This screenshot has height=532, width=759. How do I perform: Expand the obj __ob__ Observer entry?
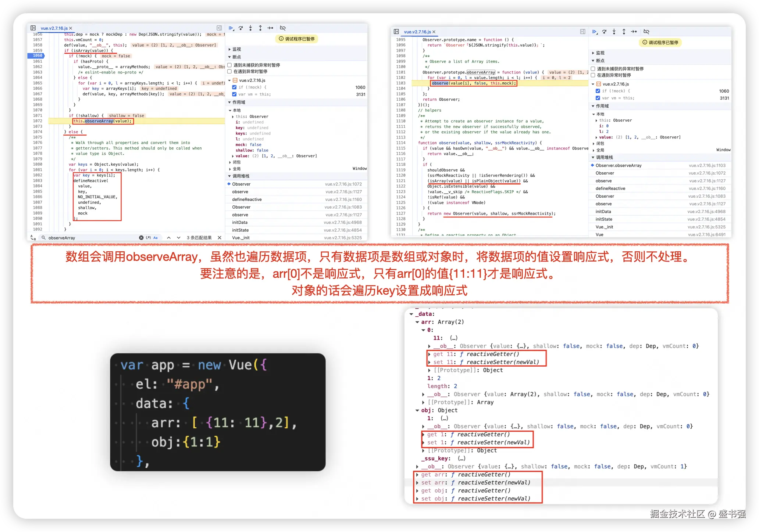423,427
